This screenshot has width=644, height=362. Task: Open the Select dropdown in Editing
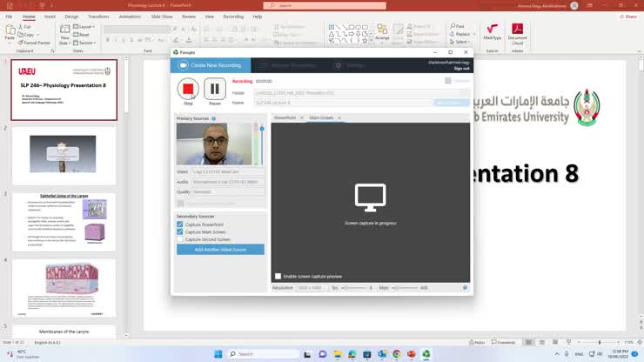[x=460, y=42]
